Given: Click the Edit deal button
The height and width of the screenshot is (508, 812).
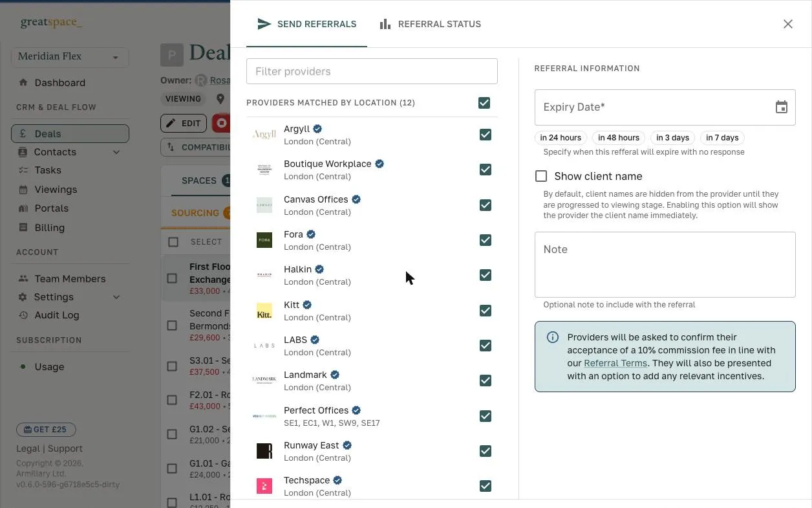Looking at the screenshot, I should click(184, 123).
